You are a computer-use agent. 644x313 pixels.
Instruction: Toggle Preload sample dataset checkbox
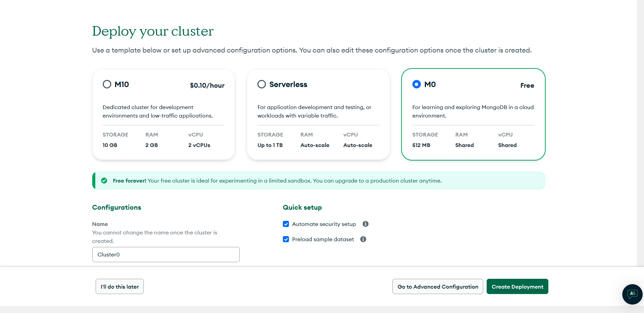pyautogui.click(x=286, y=239)
